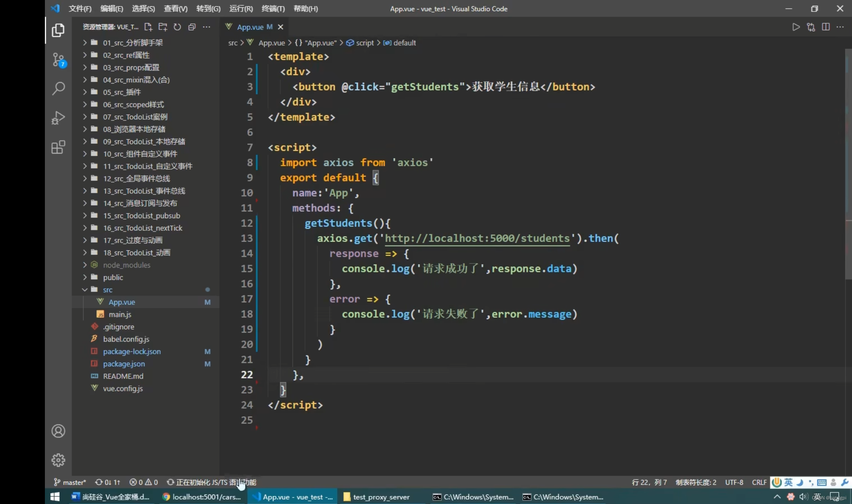The image size is (852, 504).
Task: Open the 选择(S) menu
Action: [x=143, y=9]
